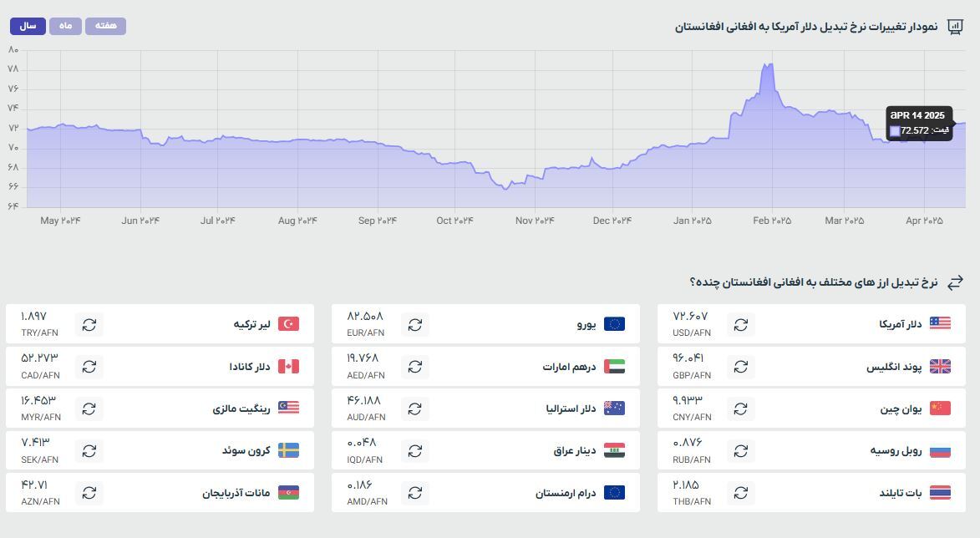Viewport: 980px width, 538px height.
Task: Click refresh icon for Chinese Yuan
Action: point(740,409)
